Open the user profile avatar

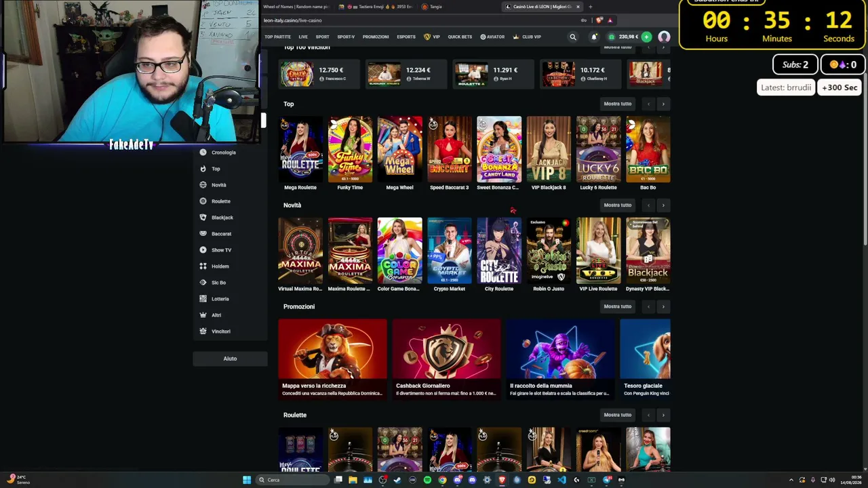tap(664, 37)
